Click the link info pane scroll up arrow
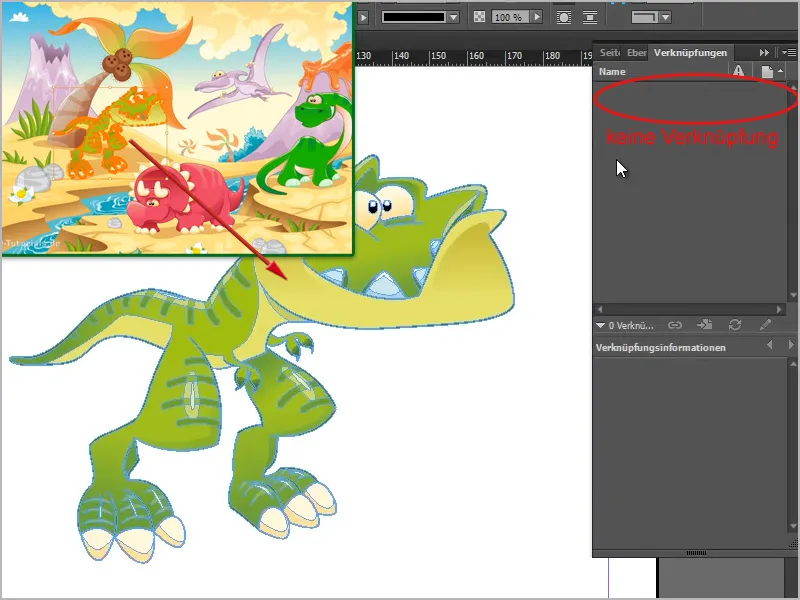This screenshot has width=800, height=600. click(x=792, y=364)
